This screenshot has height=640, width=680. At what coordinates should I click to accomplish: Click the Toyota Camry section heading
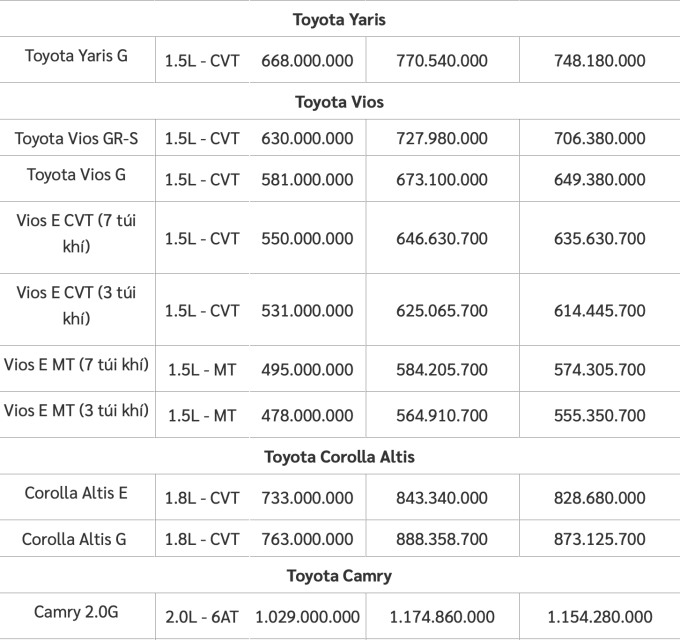click(x=339, y=576)
